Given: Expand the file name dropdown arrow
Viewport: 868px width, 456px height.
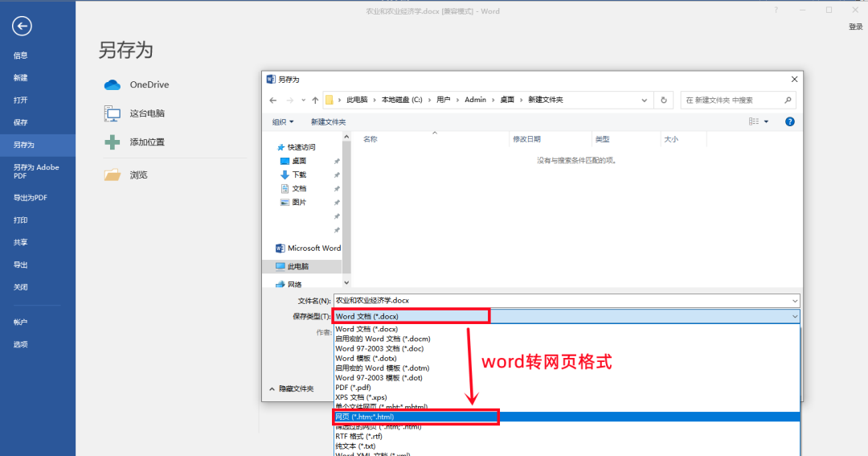Looking at the screenshot, I should [795, 301].
